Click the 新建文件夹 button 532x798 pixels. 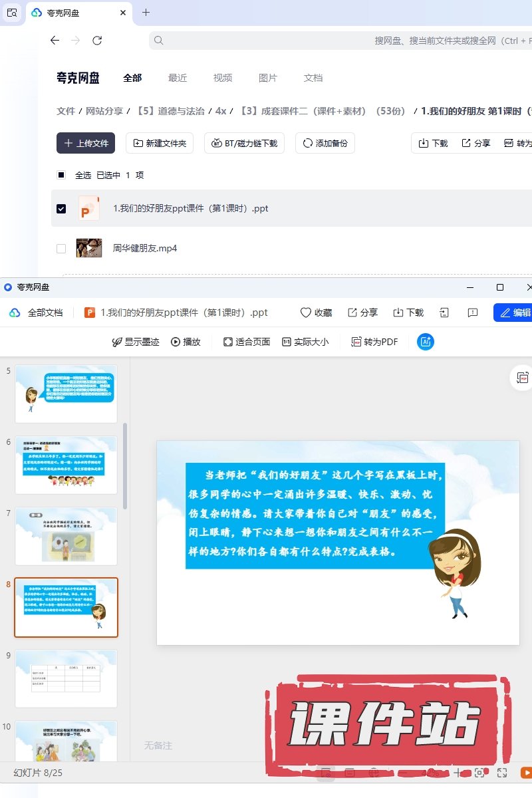coord(160,143)
